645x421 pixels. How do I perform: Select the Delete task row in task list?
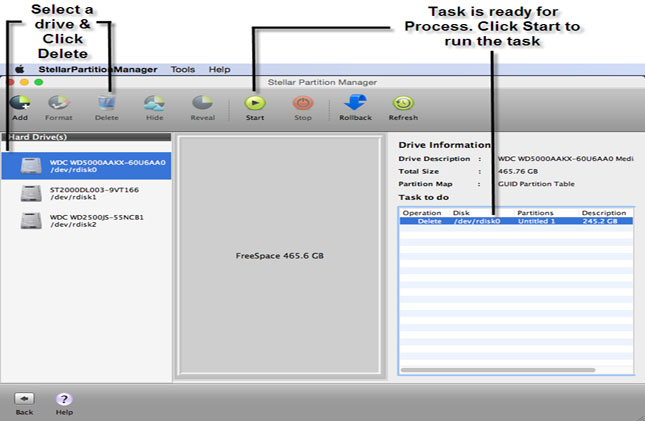pos(516,221)
